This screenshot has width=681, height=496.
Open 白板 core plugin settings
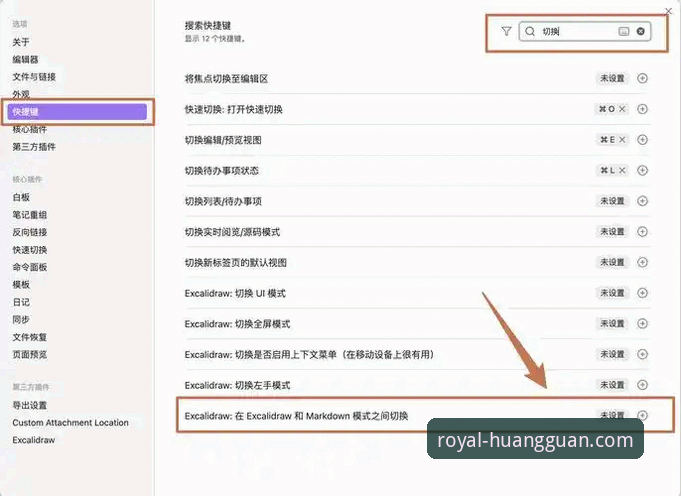pos(21,197)
